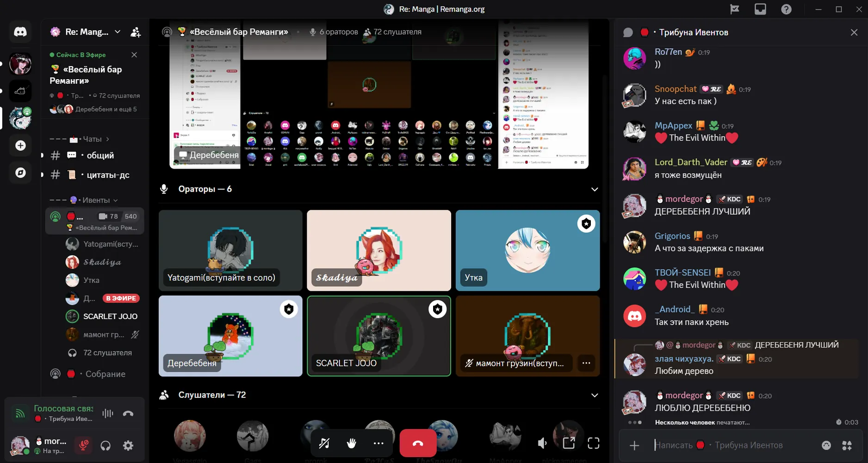Pop out the stage window
868x463 pixels.
[569, 443]
